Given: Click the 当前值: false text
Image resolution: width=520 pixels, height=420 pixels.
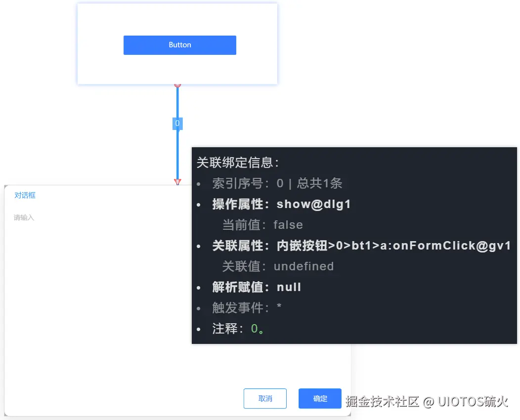Looking at the screenshot, I should (x=262, y=225).
